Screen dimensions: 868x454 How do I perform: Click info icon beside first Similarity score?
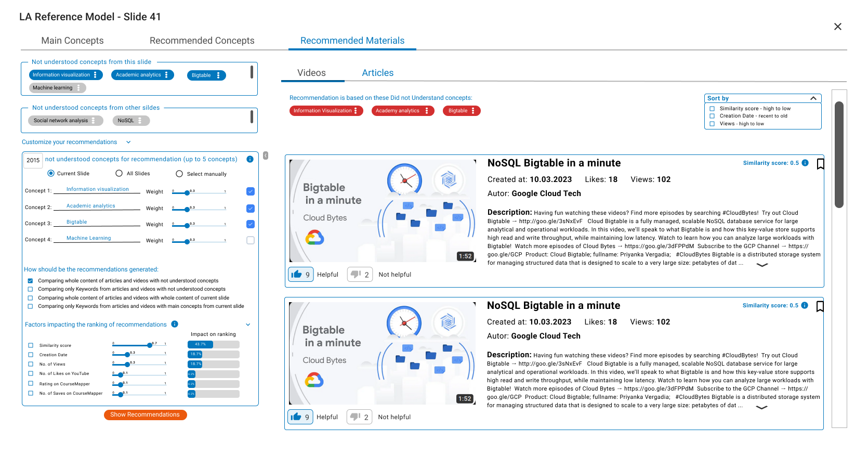pos(805,163)
